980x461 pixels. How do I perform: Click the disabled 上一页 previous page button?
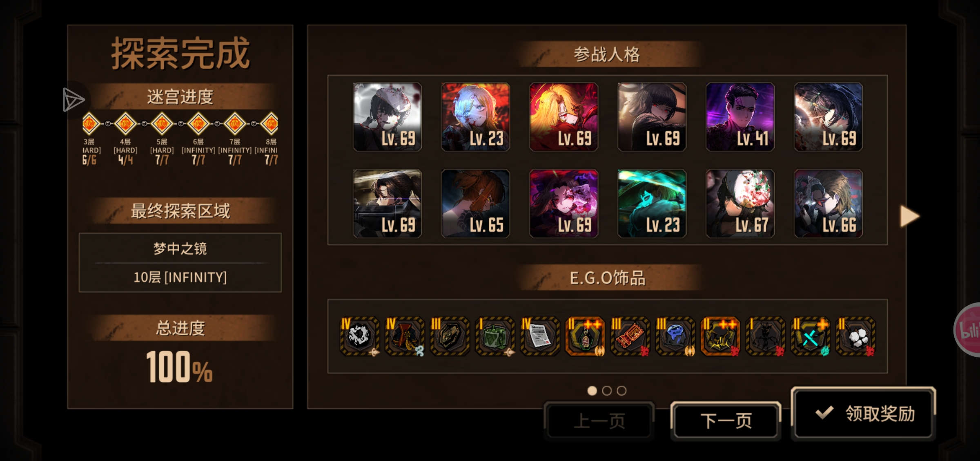point(599,421)
